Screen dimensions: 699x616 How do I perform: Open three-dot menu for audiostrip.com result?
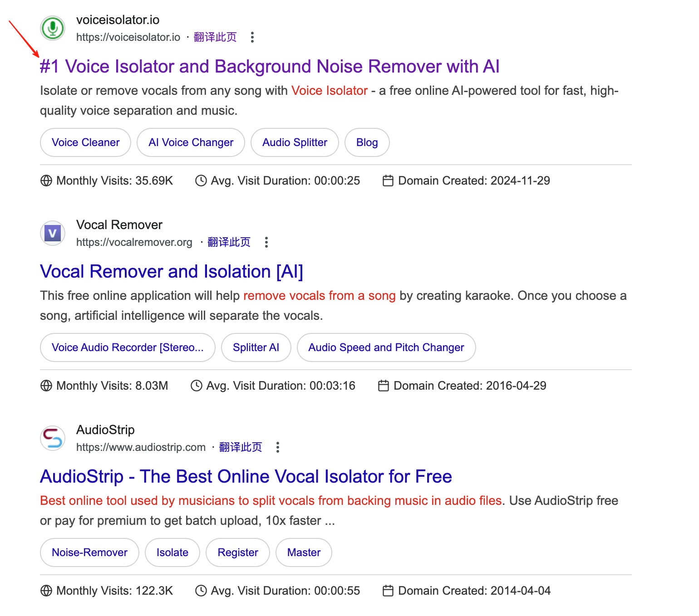278,447
